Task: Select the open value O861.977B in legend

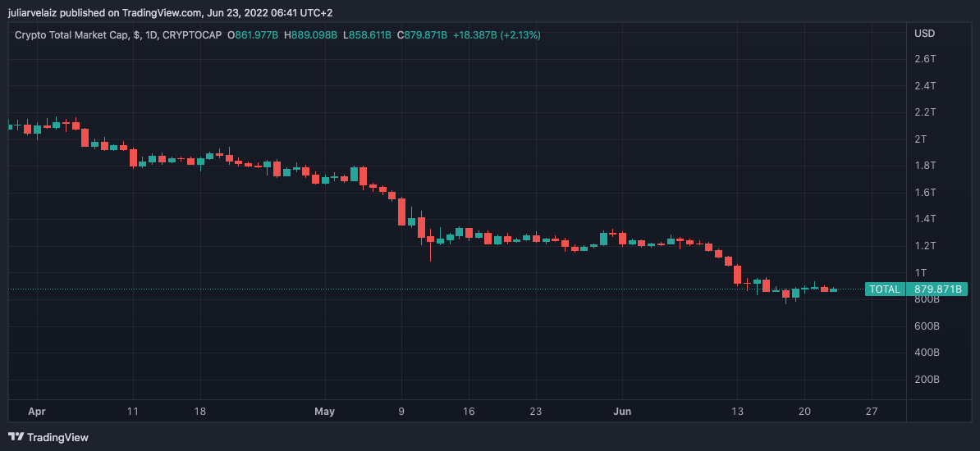Action: pos(254,35)
